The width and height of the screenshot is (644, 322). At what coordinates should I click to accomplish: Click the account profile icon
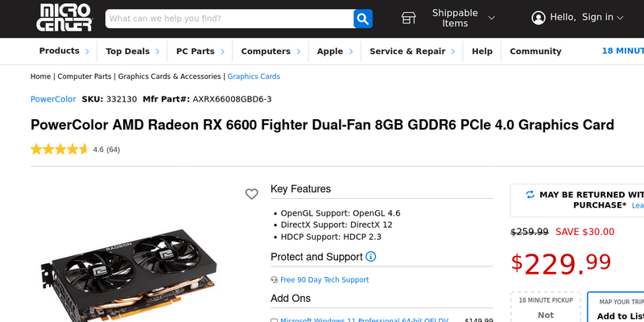(x=539, y=18)
